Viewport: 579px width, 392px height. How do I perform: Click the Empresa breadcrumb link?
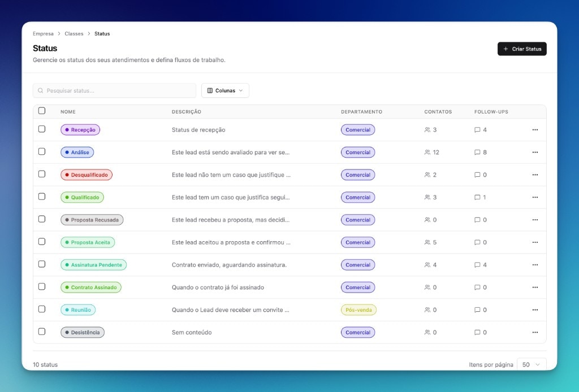(43, 33)
